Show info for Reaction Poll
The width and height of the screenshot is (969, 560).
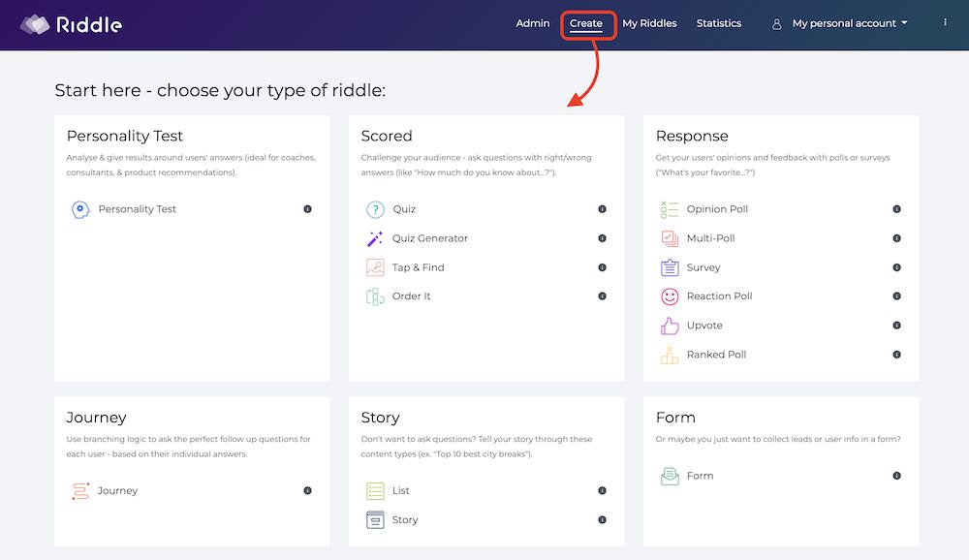pos(896,296)
